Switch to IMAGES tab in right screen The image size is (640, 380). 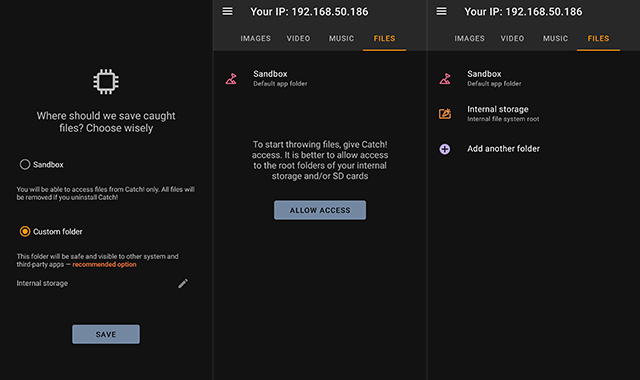pos(469,38)
